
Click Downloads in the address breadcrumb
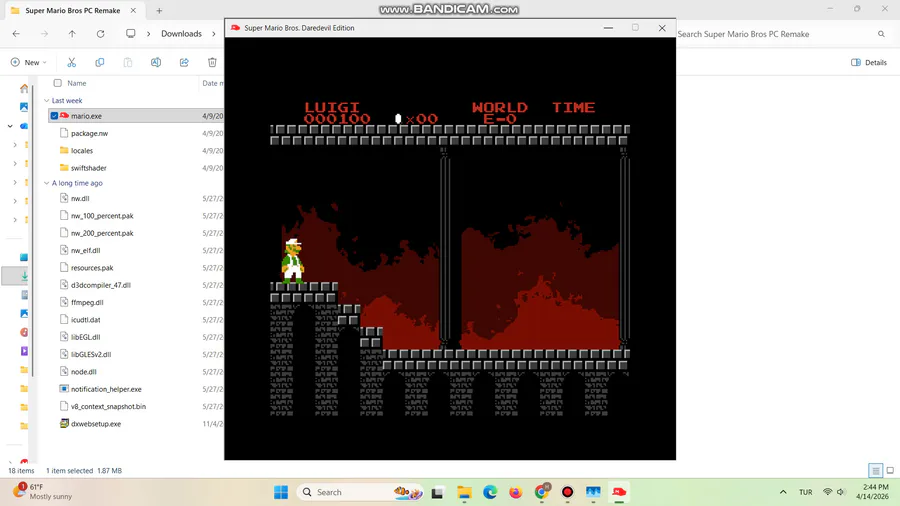[x=181, y=34]
